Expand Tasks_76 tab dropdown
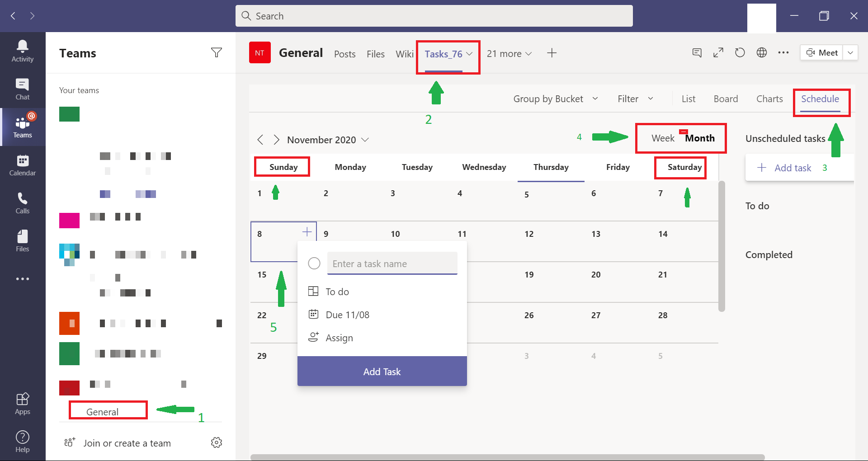 (469, 54)
